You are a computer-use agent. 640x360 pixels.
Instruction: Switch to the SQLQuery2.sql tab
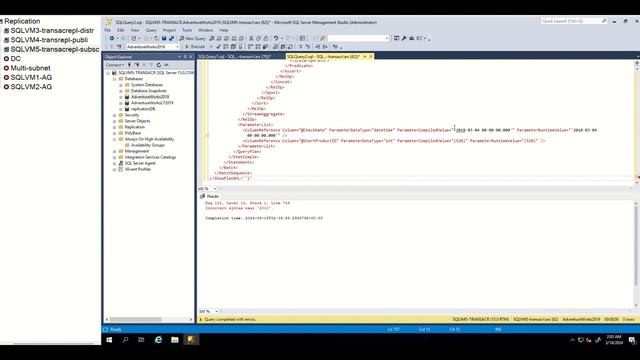tap(323, 57)
